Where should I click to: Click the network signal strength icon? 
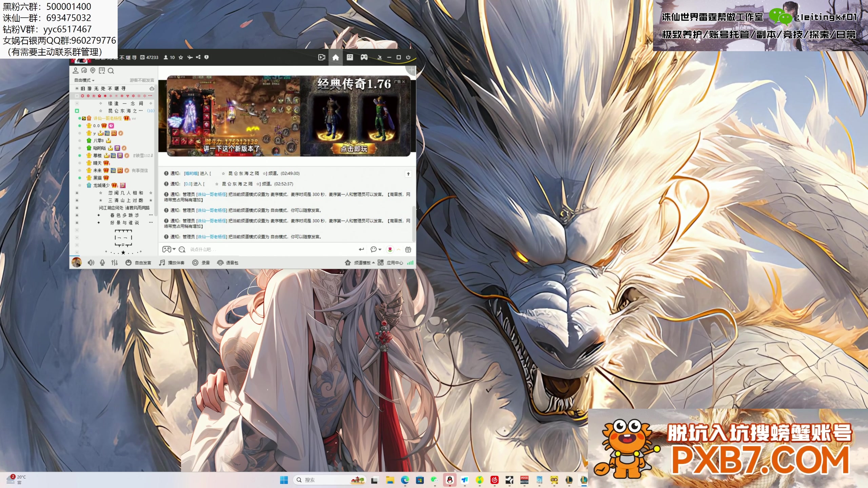[x=410, y=263]
